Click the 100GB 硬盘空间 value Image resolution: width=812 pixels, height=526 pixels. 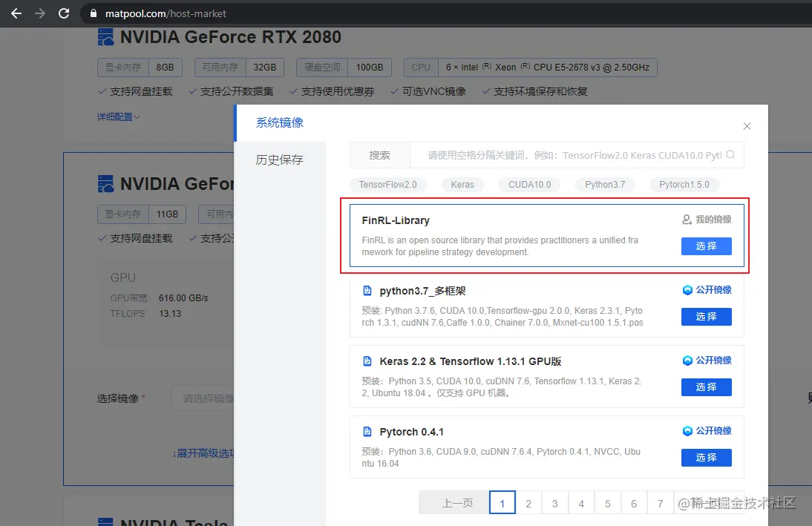pos(369,68)
